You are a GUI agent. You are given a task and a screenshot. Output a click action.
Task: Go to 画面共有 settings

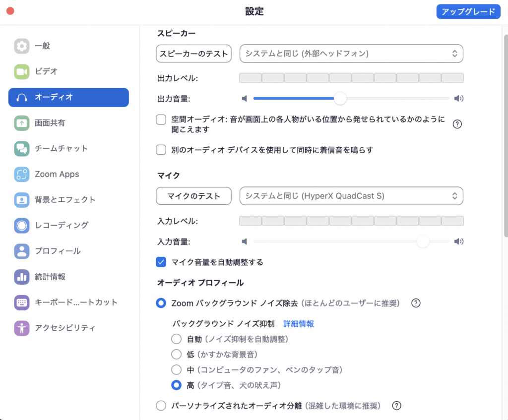coord(68,123)
